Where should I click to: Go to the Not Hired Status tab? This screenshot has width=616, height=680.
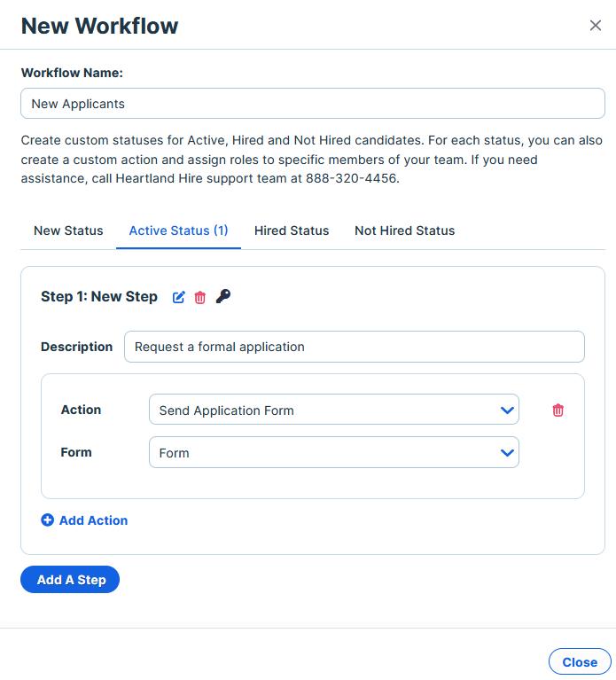point(404,231)
